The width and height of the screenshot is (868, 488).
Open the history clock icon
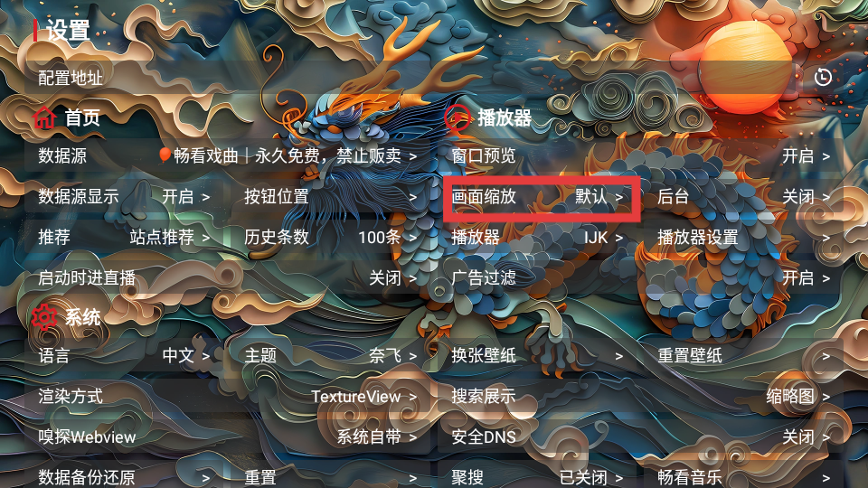(x=823, y=77)
